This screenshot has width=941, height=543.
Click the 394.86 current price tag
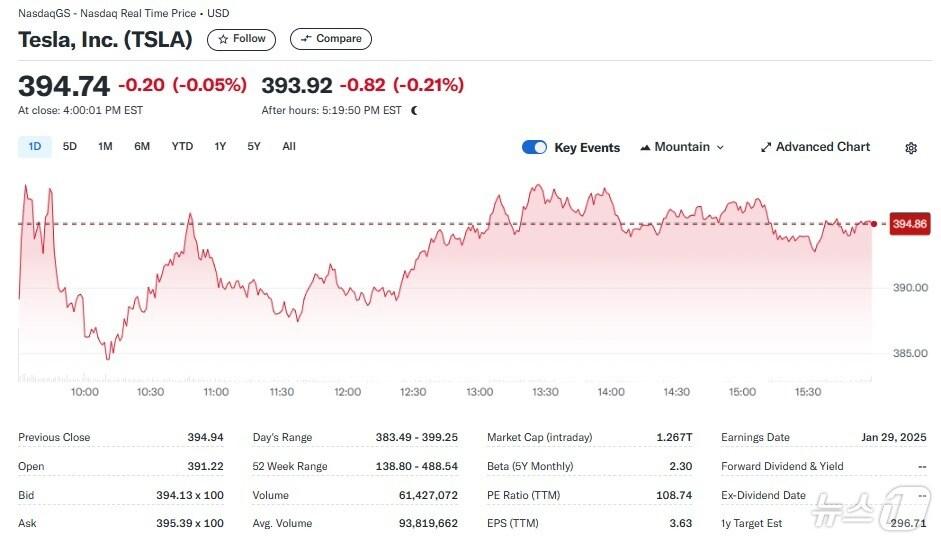[x=909, y=224]
